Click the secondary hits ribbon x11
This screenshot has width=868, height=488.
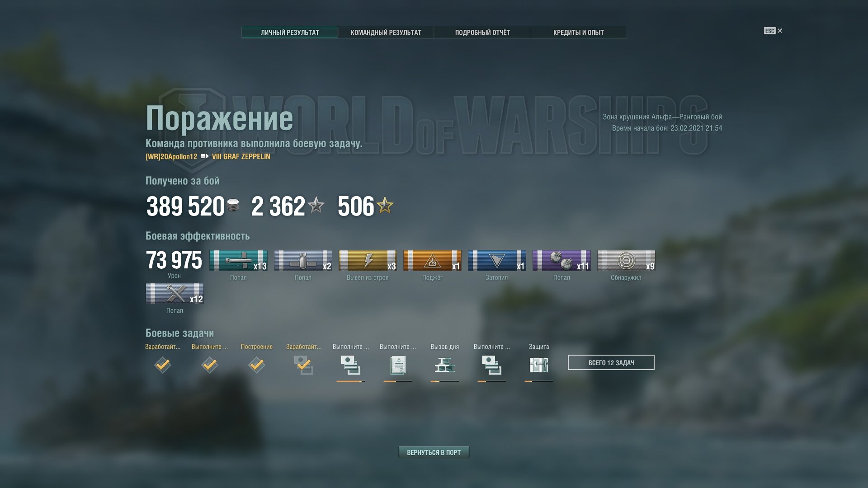[x=561, y=261]
